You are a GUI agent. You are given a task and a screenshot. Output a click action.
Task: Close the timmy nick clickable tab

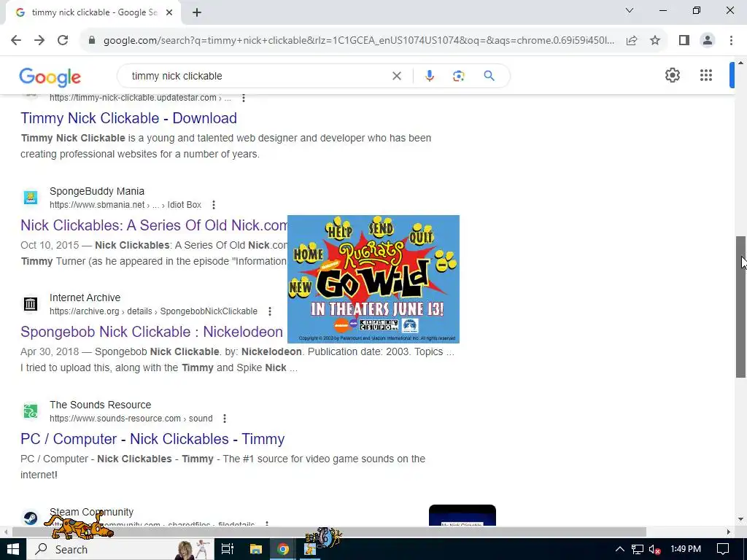tap(169, 13)
